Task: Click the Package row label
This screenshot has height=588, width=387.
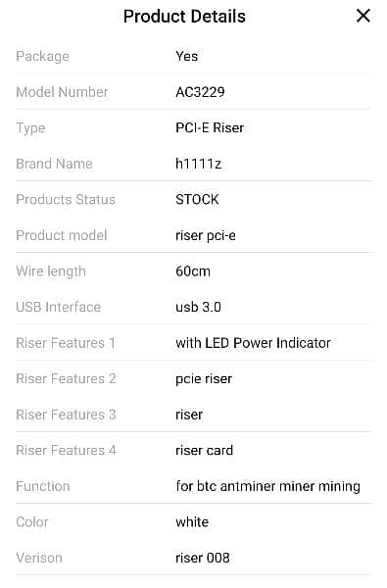Action: coord(43,56)
